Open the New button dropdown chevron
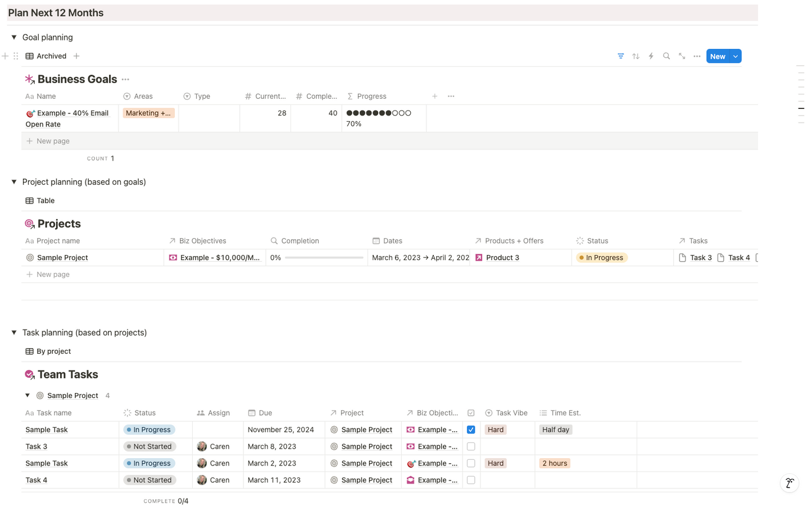 [735, 56]
